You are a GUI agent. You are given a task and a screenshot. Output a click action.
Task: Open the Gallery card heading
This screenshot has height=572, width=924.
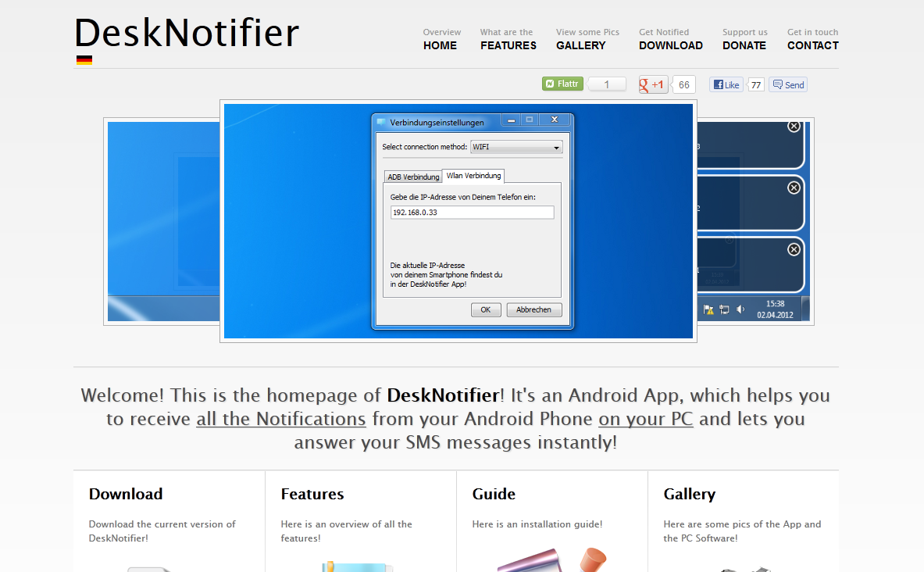[x=690, y=494]
